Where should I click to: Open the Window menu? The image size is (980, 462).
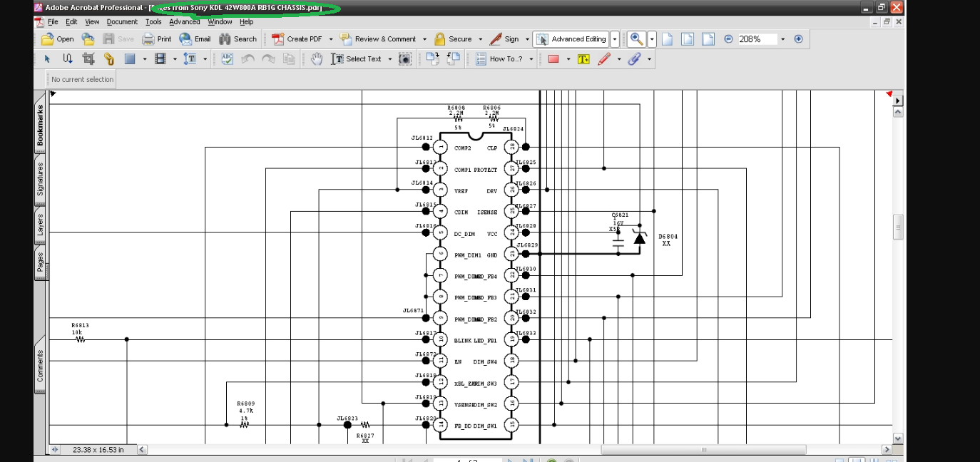pyautogui.click(x=220, y=22)
